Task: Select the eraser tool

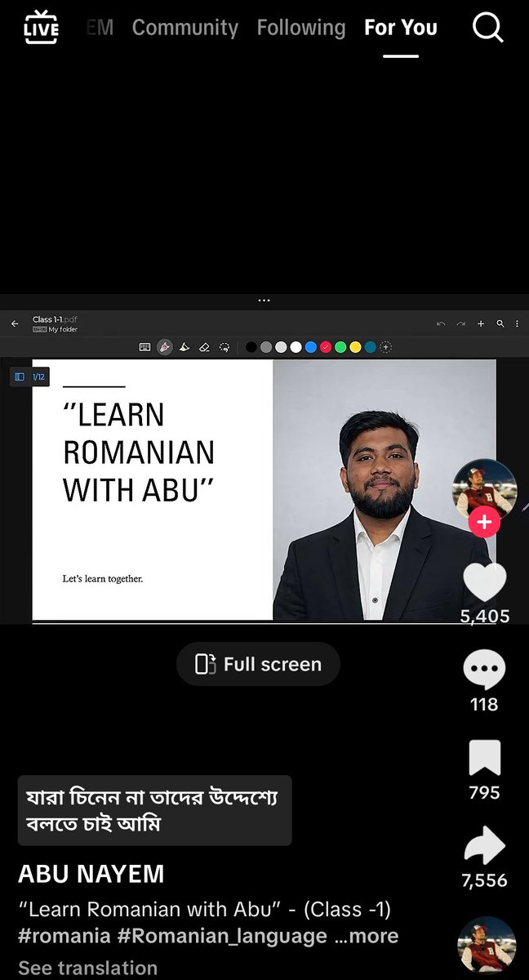Action: (x=205, y=346)
